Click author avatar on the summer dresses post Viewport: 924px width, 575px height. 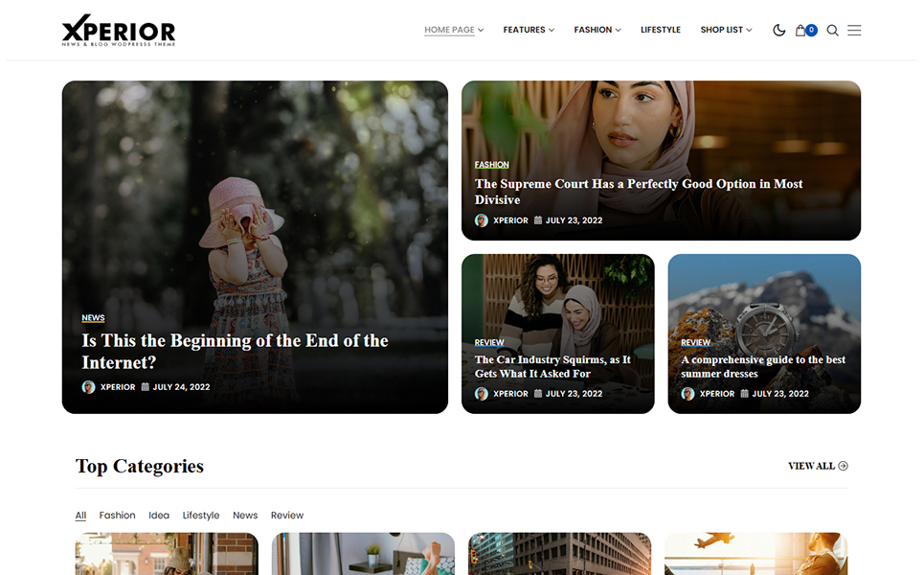point(687,394)
